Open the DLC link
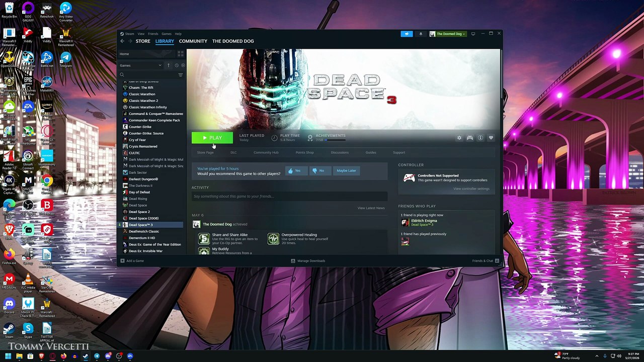This screenshot has height=362, width=644. click(233, 152)
